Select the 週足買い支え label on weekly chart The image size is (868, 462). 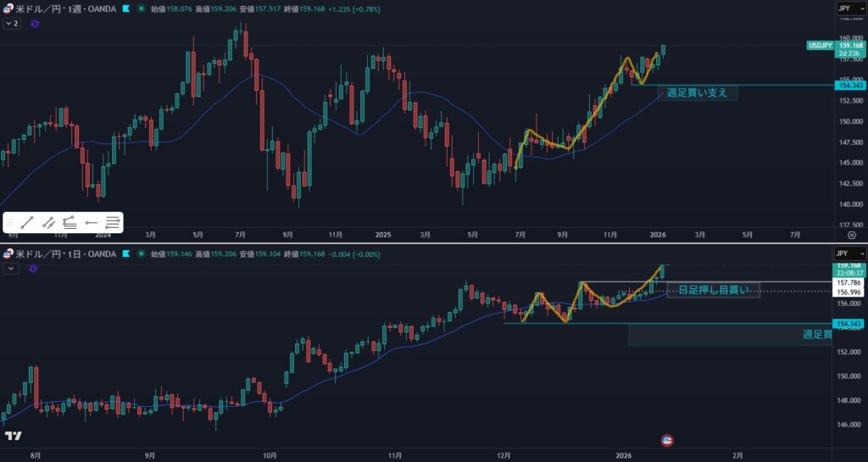697,92
